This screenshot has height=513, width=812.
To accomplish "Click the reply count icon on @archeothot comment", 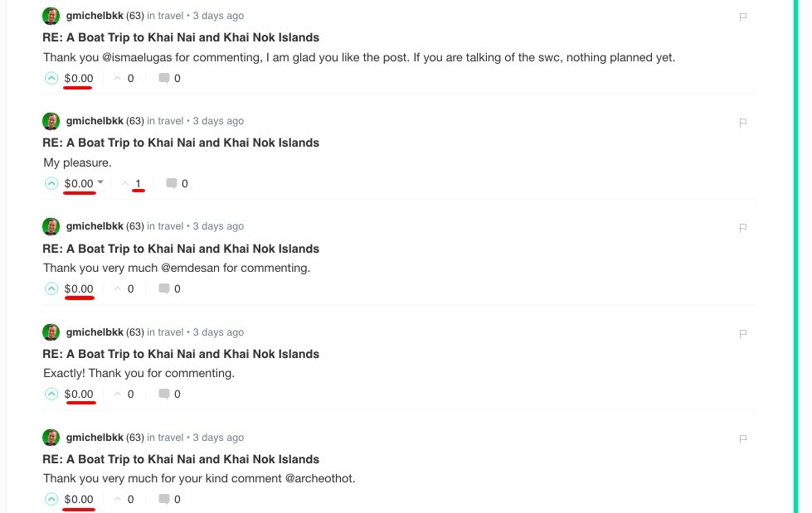I will click(x=164, y=499).
